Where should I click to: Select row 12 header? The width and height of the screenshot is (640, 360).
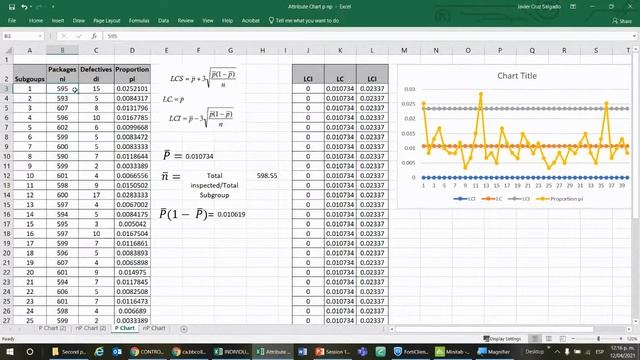[x=7, y=176]
